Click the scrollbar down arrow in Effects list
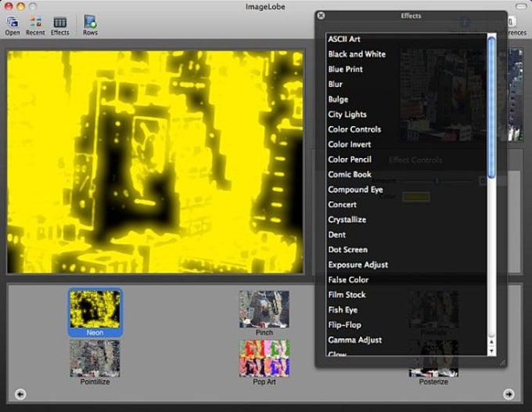 click(491, 351)
